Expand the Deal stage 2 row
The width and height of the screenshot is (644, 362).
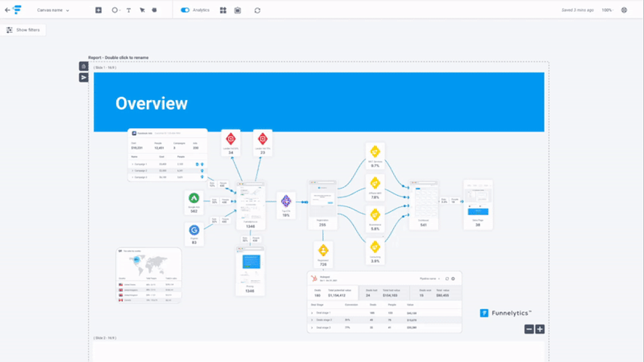[x=312, y=320]
